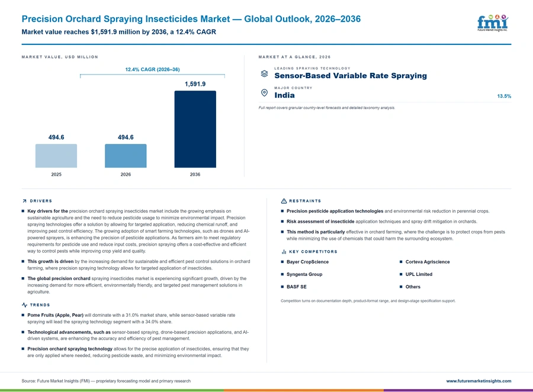The image size is (533, 392).
Task: Click the 13.5% growth figure
Action: (x=504, y=96)
